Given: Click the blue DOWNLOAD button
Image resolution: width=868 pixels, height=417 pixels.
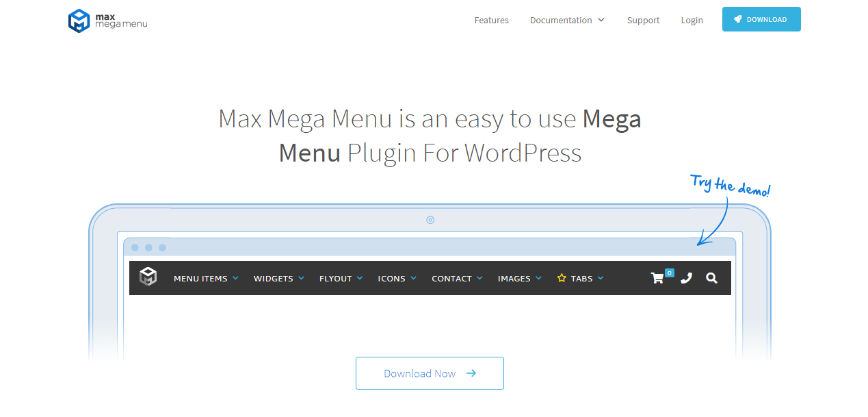Looking at the screenshot, I should pos(761,19).
